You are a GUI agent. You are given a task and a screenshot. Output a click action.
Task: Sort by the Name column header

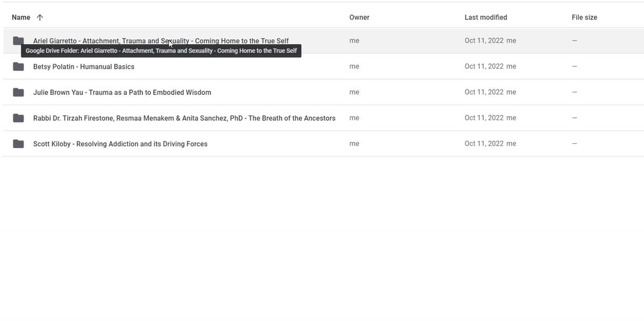tap(21, 18)
